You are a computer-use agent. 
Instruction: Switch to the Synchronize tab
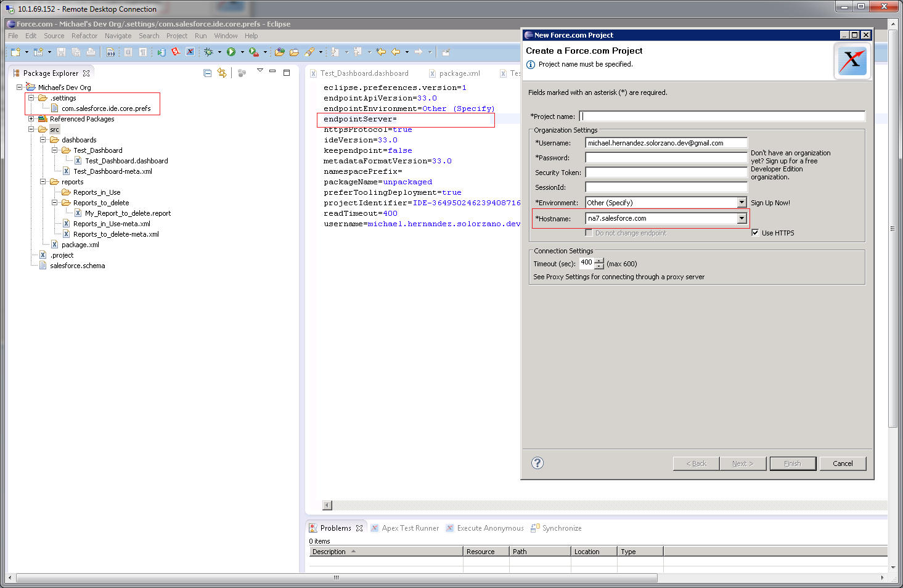click(x=557, y=528)
